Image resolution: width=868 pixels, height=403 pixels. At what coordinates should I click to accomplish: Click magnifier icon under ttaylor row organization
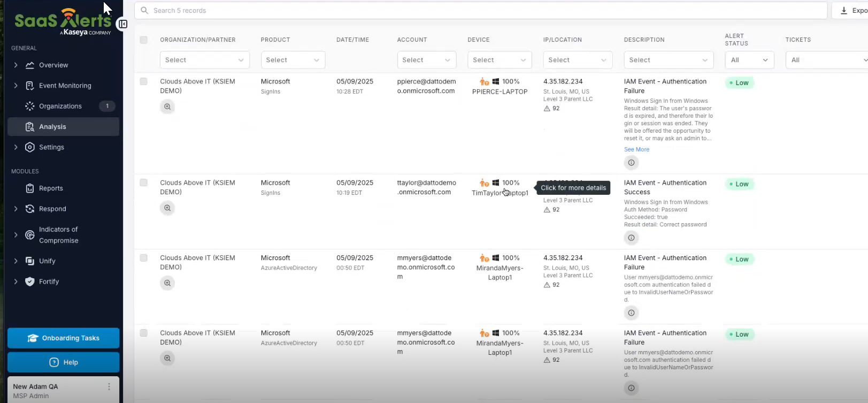167,208
